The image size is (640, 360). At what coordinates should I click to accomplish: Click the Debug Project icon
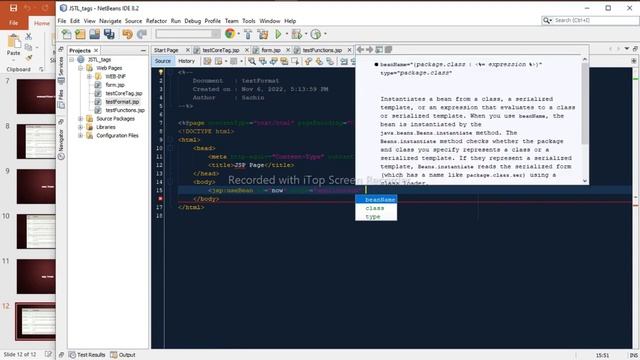[297, 34]
